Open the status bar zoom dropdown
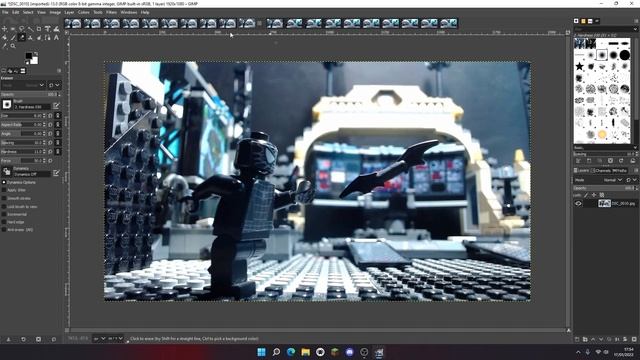This screenshot has width=640, height=360. click(115, 338)
